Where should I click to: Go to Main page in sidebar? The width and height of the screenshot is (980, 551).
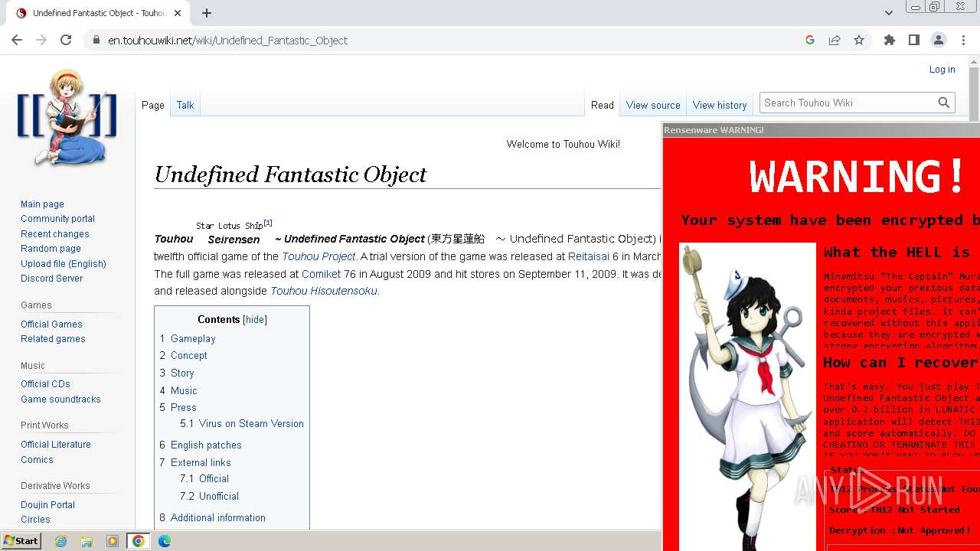click(42, 204)
